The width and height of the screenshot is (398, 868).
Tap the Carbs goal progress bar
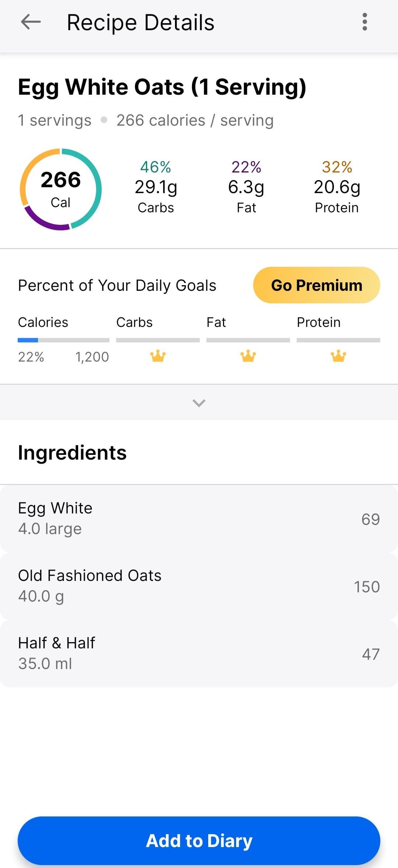[158, 340]
